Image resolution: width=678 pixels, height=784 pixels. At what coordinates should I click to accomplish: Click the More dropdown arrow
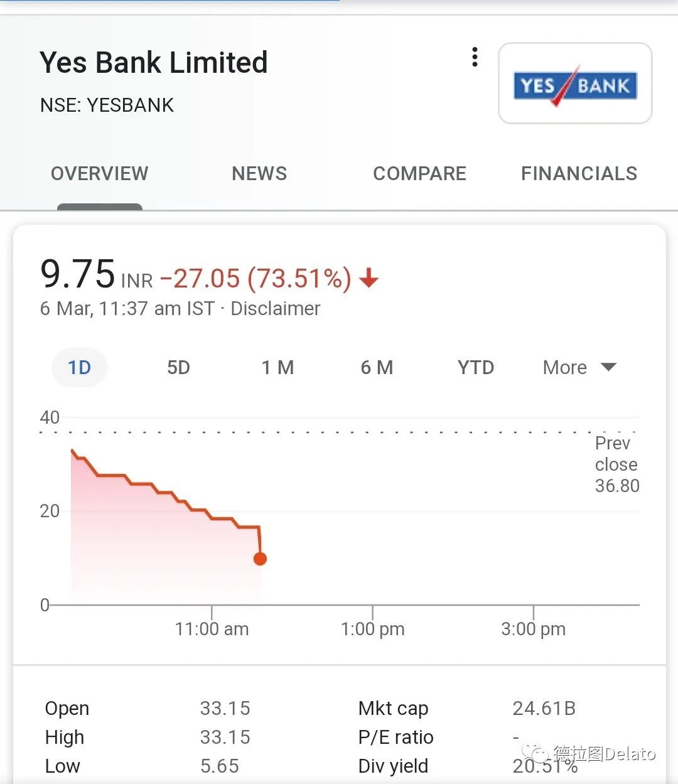click(608, 367)
